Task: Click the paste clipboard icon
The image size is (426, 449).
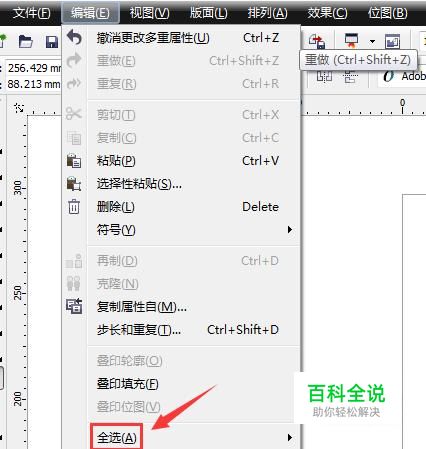Action: (x=74, y=160)
